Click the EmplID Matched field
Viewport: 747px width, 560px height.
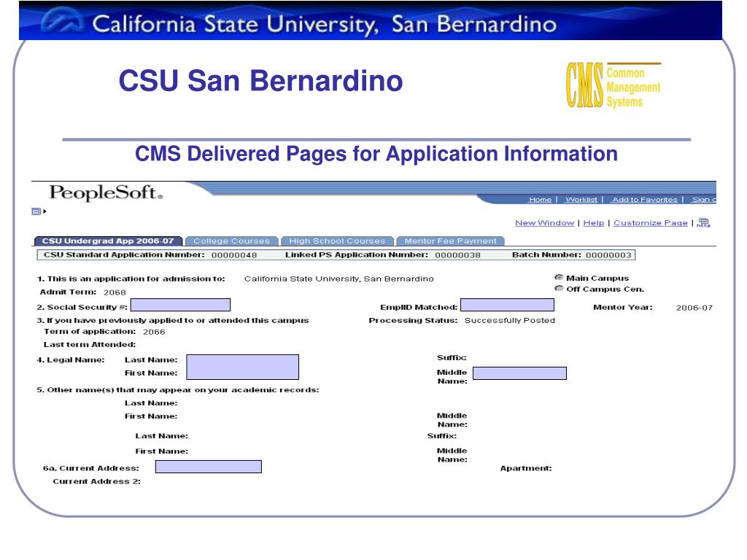tap(508, 305)
